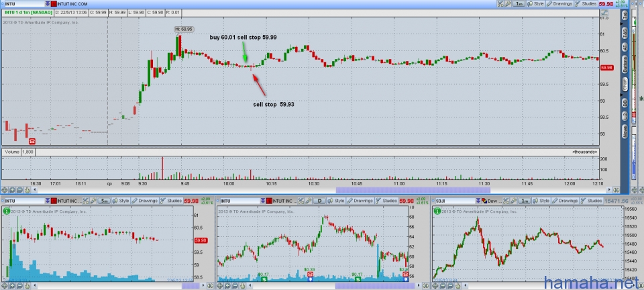
Task: Open symbol dropdown arrow of 5m chart
Action: [x=48, y=201]
